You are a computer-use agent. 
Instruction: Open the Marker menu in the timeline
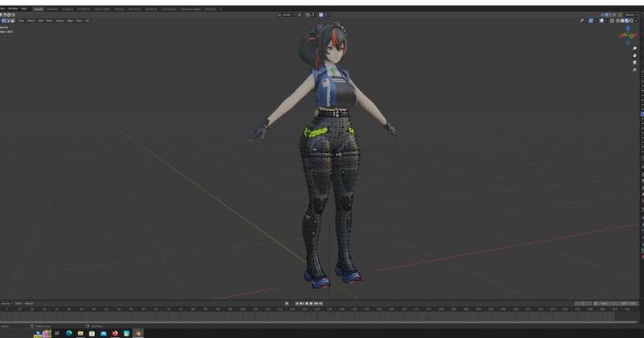coord(29,303)
